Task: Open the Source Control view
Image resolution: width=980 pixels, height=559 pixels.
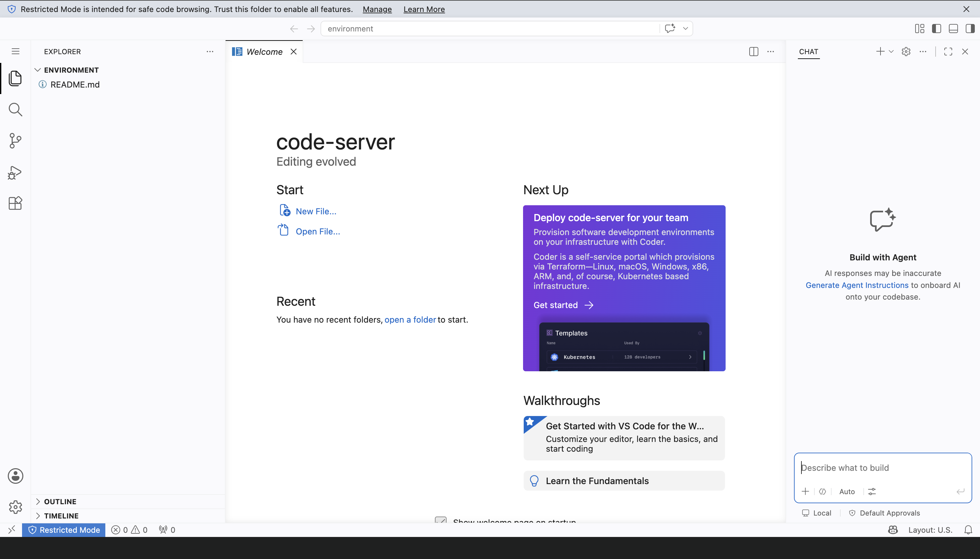Action: click(x=15, y=140)
